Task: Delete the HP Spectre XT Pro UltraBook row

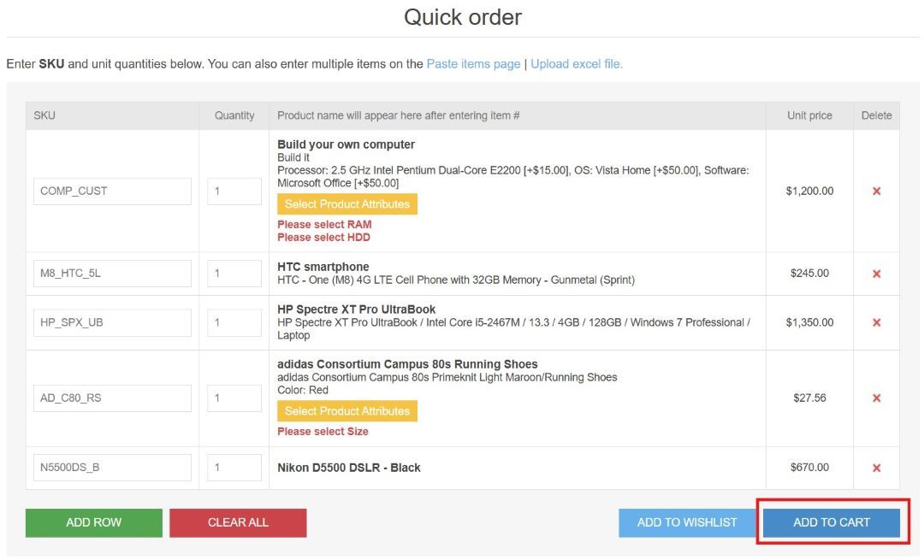Action: [x=876, y=322]
